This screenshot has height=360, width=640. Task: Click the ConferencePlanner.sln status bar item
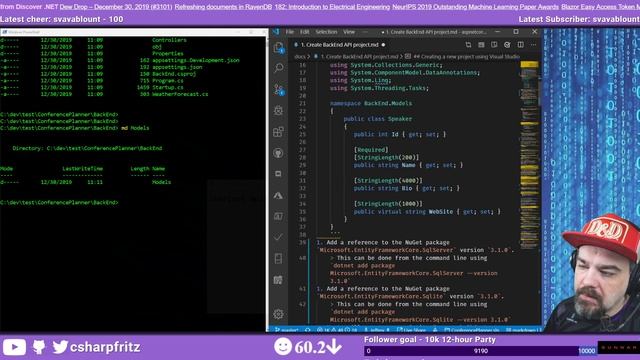coord(471,330)
